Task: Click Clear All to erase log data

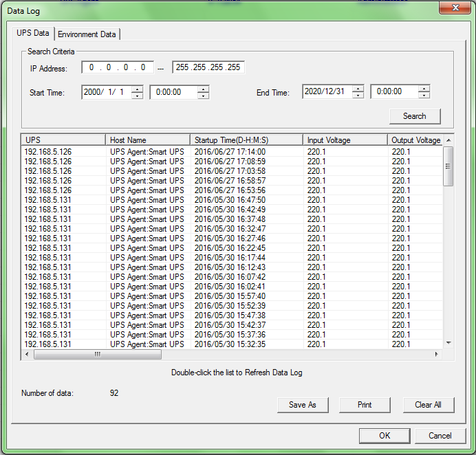Action: pyautogui.click(x=428, y=405)
